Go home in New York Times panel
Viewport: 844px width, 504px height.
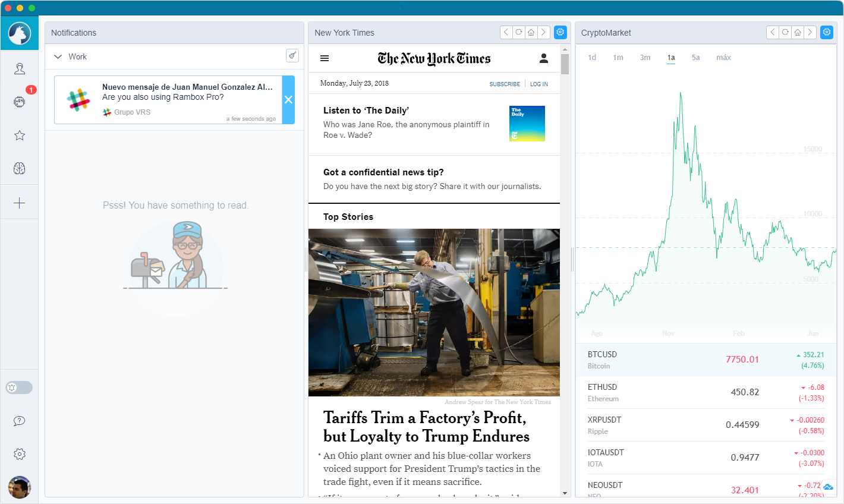tap(531, 32)
